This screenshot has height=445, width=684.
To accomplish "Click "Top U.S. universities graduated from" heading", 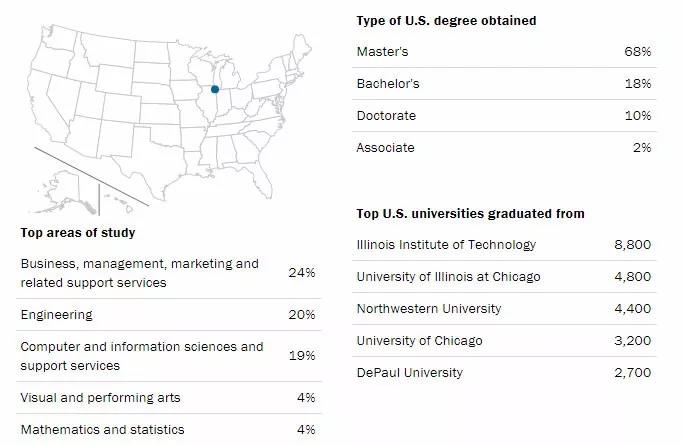I will pos(470,213).
